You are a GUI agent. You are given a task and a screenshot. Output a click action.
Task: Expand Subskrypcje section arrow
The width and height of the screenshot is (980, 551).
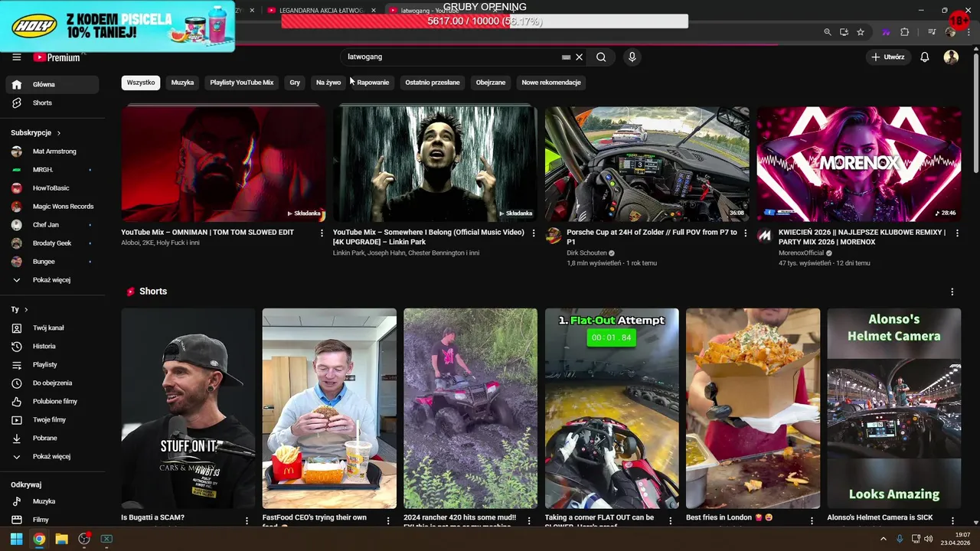[x=58, y=133]
